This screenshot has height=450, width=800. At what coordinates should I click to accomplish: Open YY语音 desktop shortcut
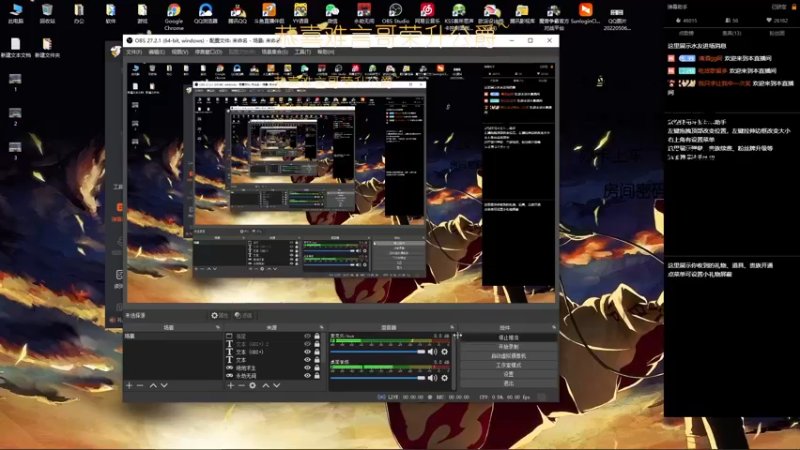[301, 14]
